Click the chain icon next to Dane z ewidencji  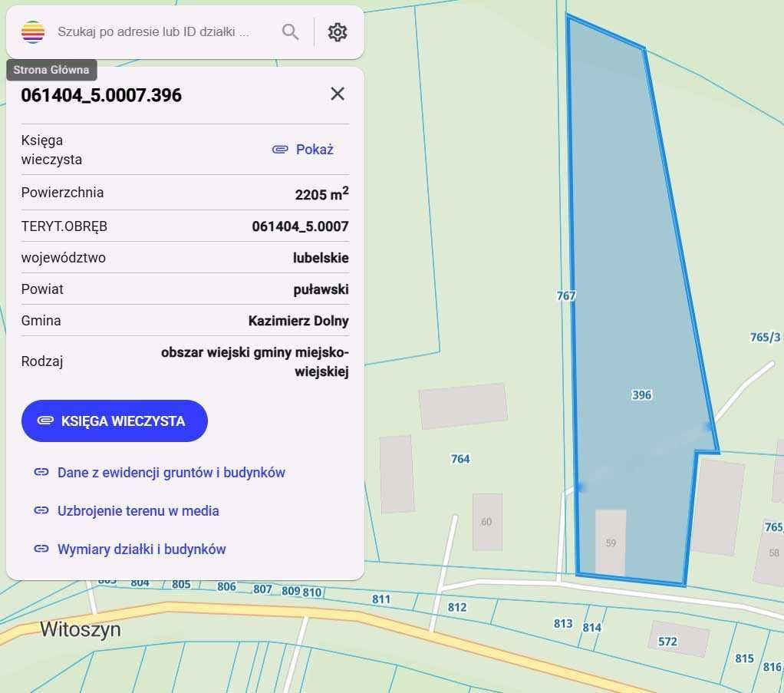pyautogui.click(x=41, y=472)
